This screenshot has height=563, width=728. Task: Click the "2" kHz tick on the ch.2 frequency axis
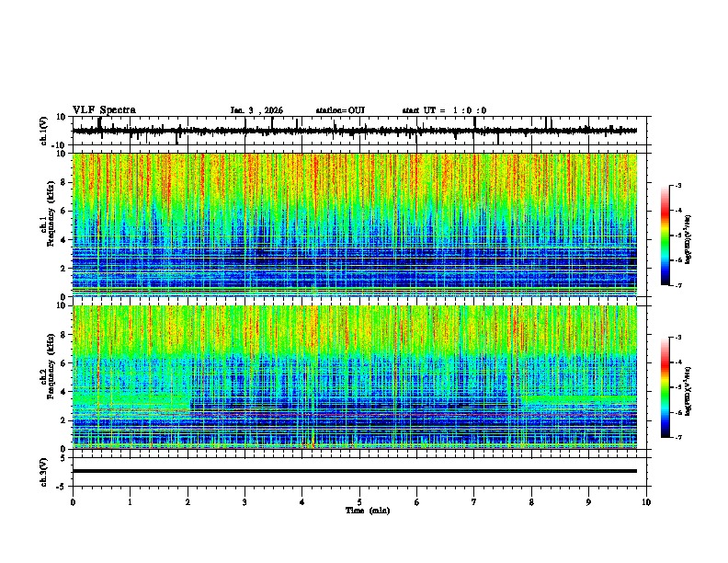click(x=63, y=420)
